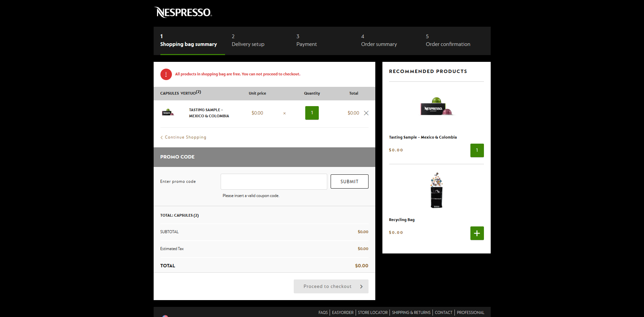The image size is (644, 317).
Task: Select Order summary step
Action: point(379,41)
